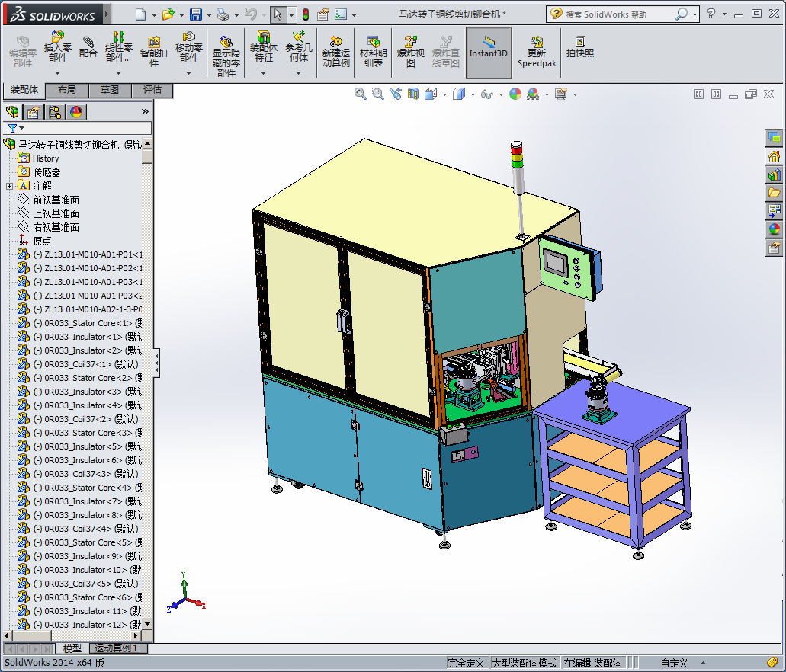Image resolution: width=786 pixels, height=672 pixels.
Task: Open the Display Style dropdown arrow
Action: click(x=473, y=94)
